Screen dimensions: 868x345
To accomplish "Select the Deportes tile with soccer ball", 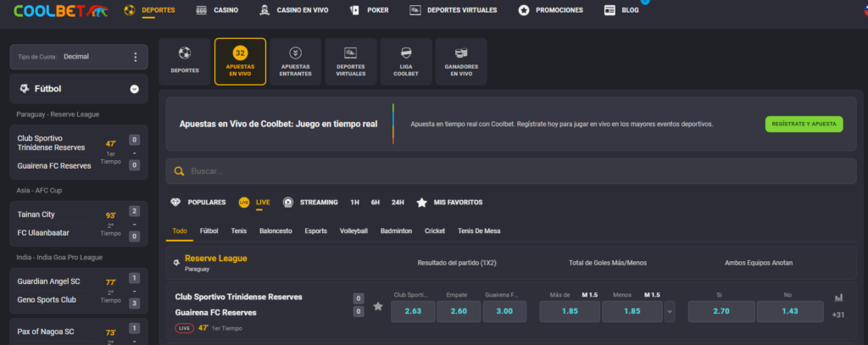I will pyautogui.click(x=185, y=62).
